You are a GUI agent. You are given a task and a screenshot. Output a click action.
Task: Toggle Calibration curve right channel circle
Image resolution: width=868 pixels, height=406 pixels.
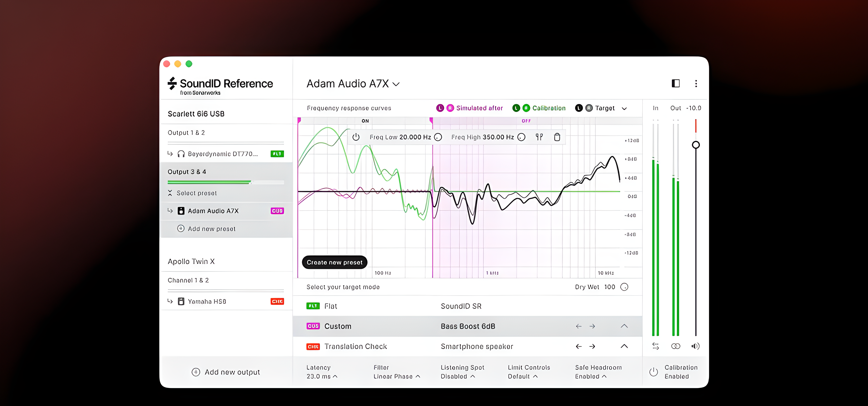526,108
